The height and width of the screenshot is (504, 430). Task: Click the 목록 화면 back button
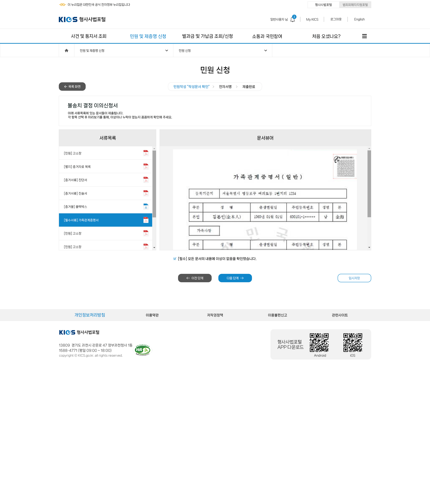point(72,86)
